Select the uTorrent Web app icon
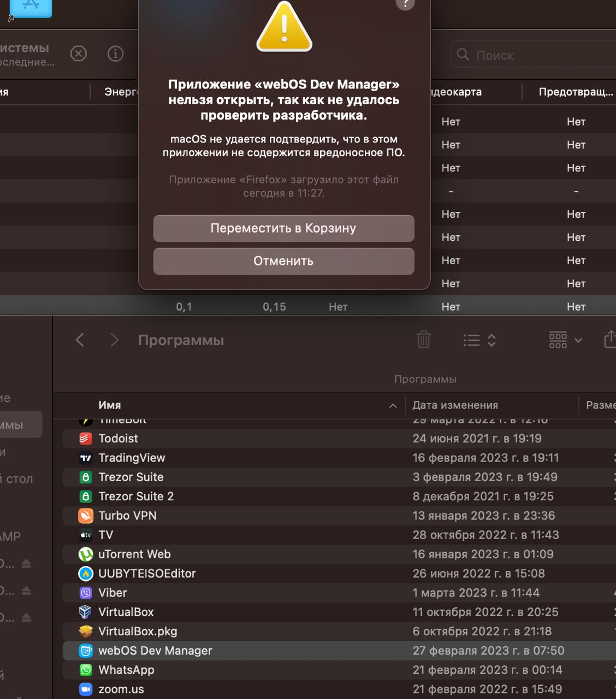 coord(86,554)
